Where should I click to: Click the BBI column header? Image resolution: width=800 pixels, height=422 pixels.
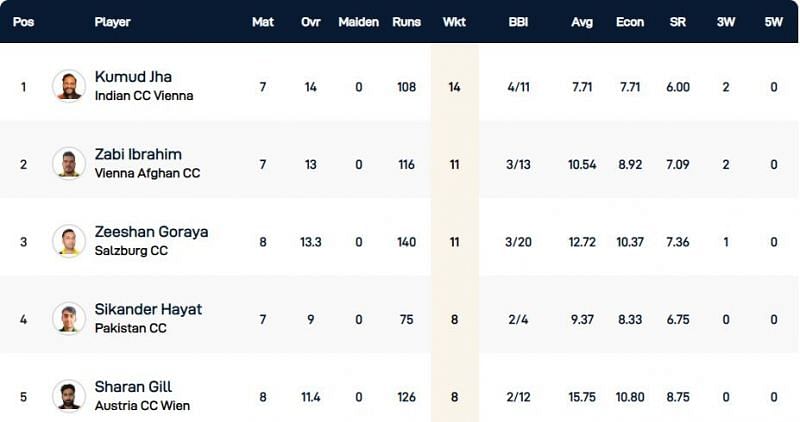[518, 22]
